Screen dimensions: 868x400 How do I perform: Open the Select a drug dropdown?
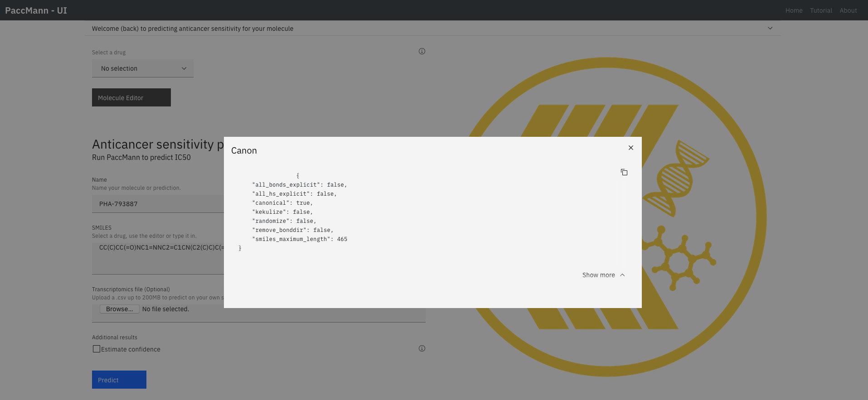tap(143, 68)
